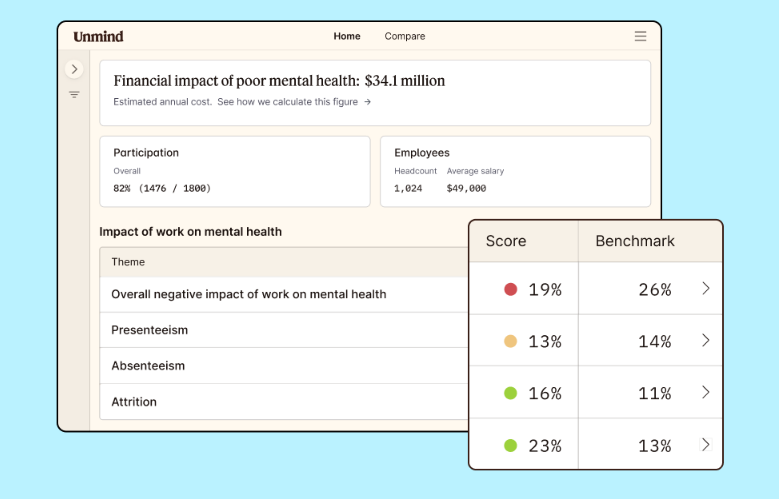Expand the 13% score row chevron
Image resolution: width=779 pixels, height=499 pixels.
tap(706, 341)
